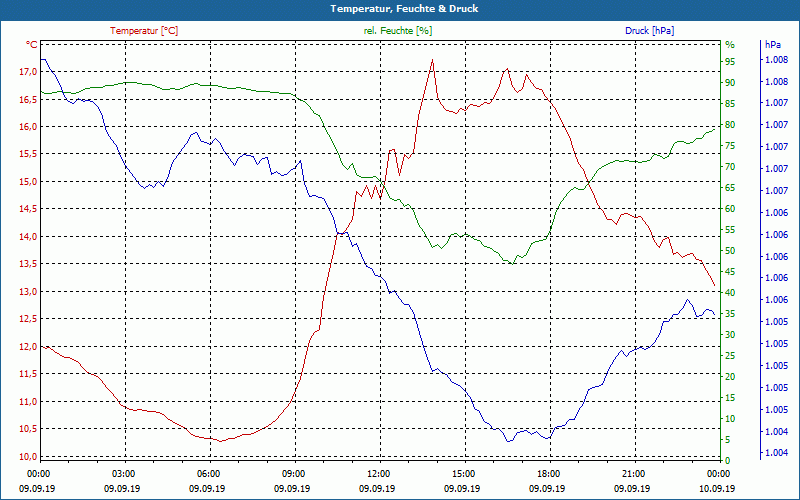Click the 12:00 time axis label
Screen dimensions: 800x500
380,474
